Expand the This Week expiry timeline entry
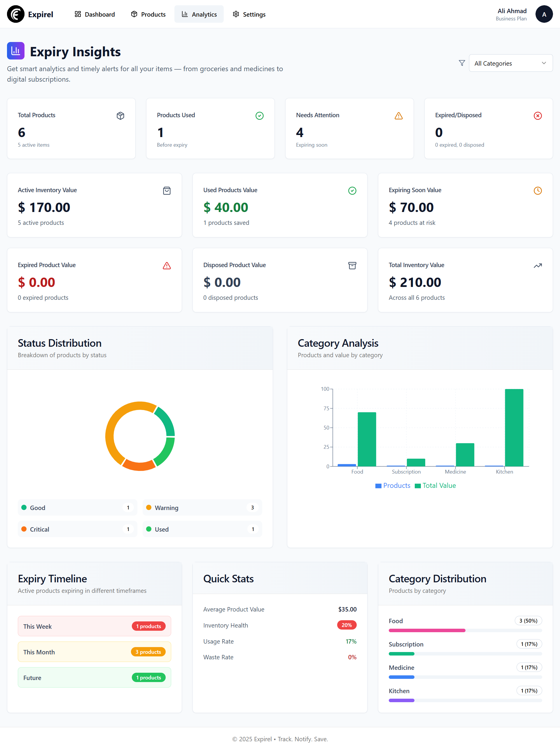 point(94,626)
